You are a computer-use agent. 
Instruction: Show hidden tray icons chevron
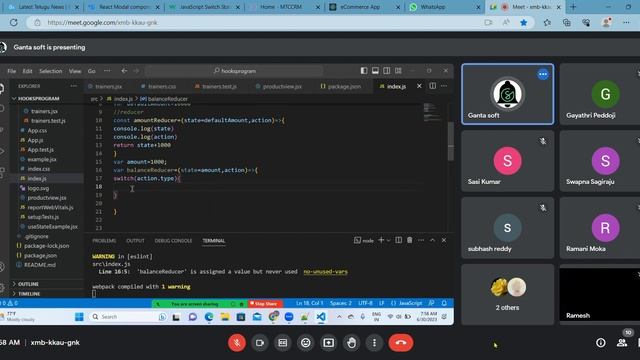(339, 317)
